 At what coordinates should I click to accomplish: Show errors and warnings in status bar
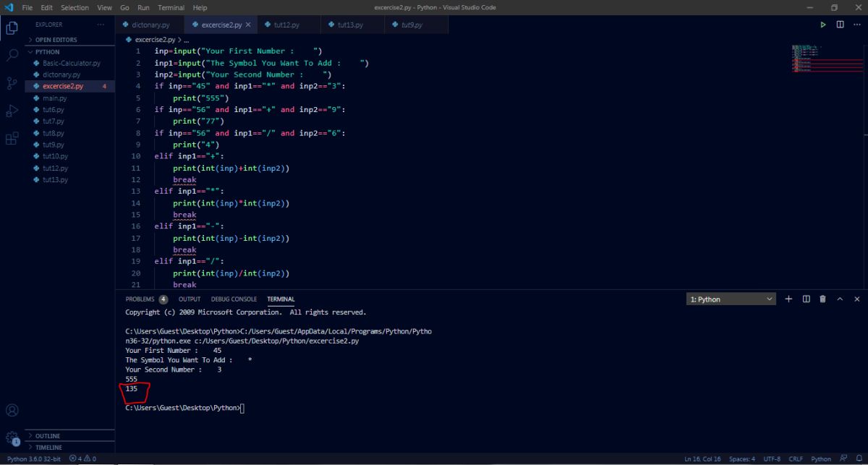pos(82,458)
